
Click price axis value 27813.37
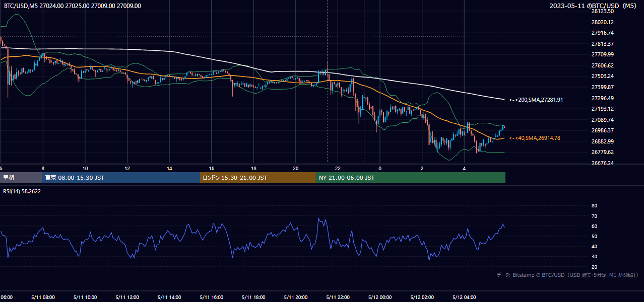click(602, 44)
